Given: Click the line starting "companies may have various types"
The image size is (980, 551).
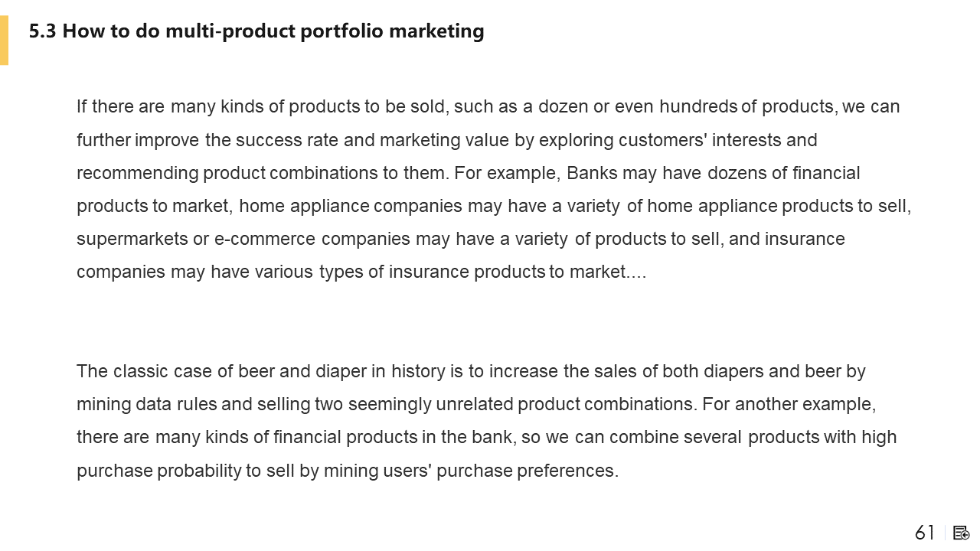Looking at the screenshot, I should click(361, 272).
